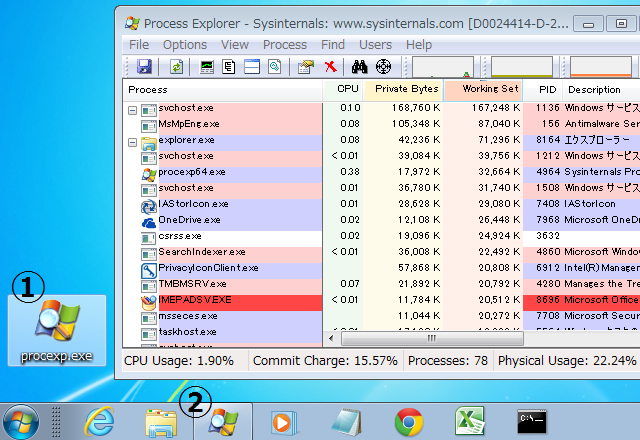Click the PID 4964 cell

(x=548, y=172)
